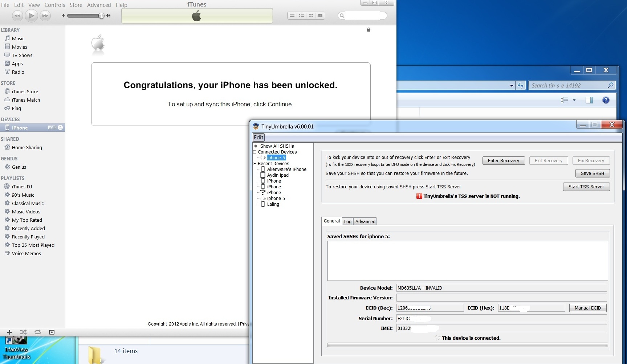The width and height of the screenshot is (627, 364).
Task: Open Explorer view options dropdown arrow
Action: pyautogui.click(x=574, y=100)
